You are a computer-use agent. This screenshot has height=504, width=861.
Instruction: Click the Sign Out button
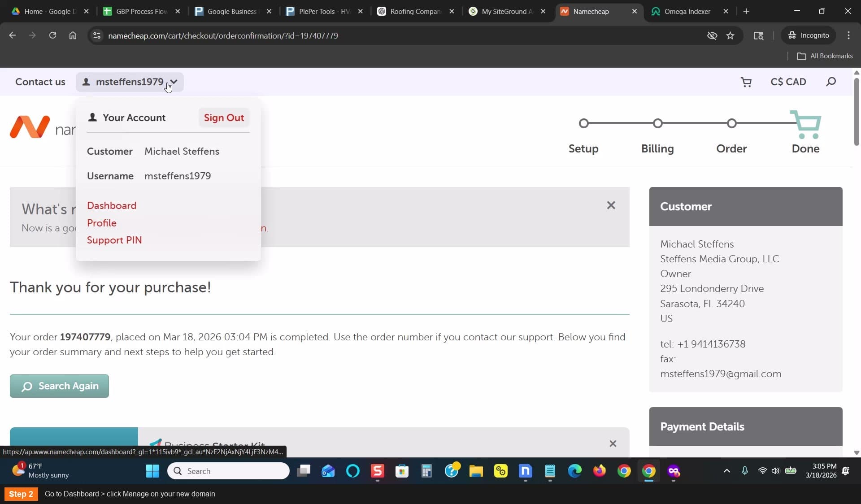[x=224, y=118]
